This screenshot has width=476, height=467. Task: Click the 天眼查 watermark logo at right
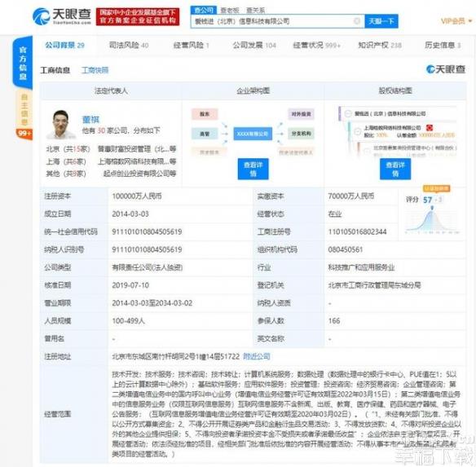pos(446,69)
